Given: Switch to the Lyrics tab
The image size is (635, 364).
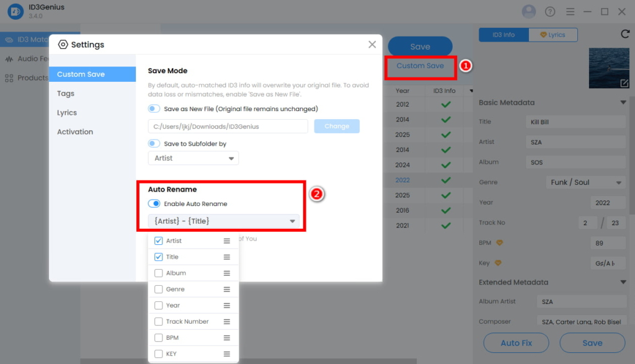Looking at the screenshot, I should (x=553, y=34).
